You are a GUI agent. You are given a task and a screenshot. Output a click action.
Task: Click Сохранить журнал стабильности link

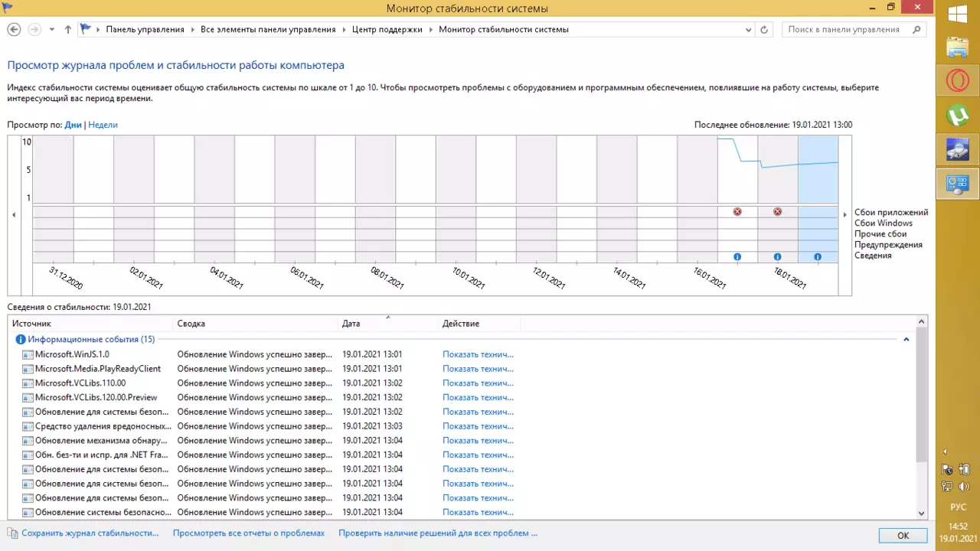coord(90,533)
